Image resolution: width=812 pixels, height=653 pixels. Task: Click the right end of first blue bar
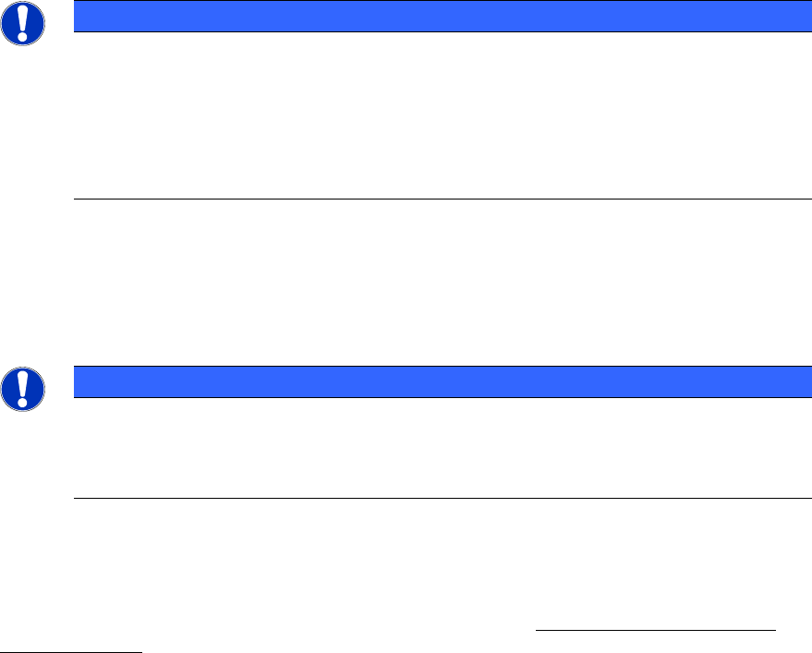pos(793,17)
